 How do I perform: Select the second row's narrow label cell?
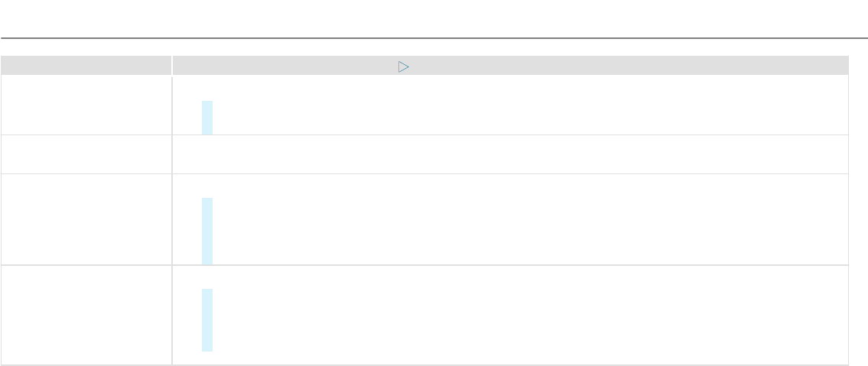pos(86,154)
